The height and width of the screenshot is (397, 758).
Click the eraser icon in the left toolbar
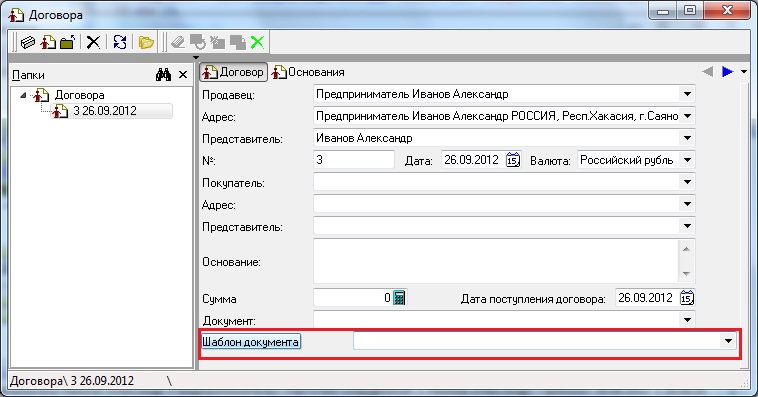tap(28, 43)
